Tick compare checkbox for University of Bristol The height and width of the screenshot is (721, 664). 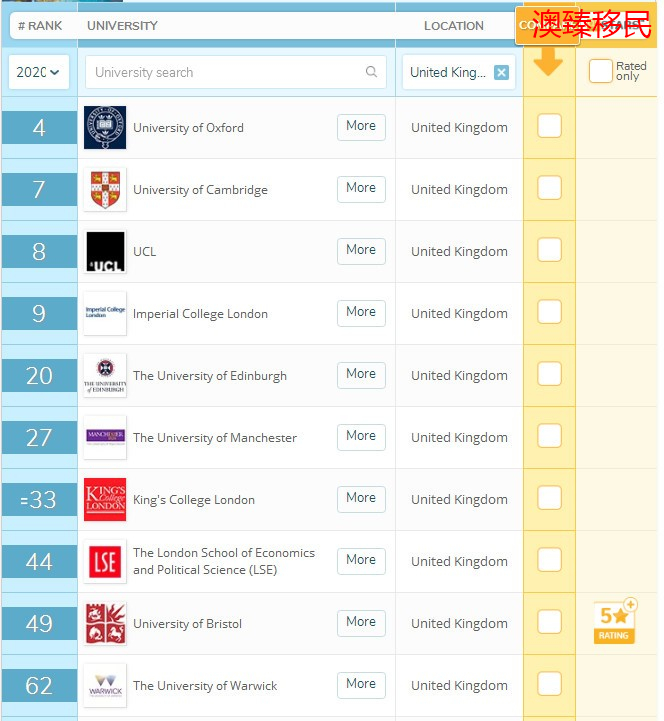(x=549, y=622)
